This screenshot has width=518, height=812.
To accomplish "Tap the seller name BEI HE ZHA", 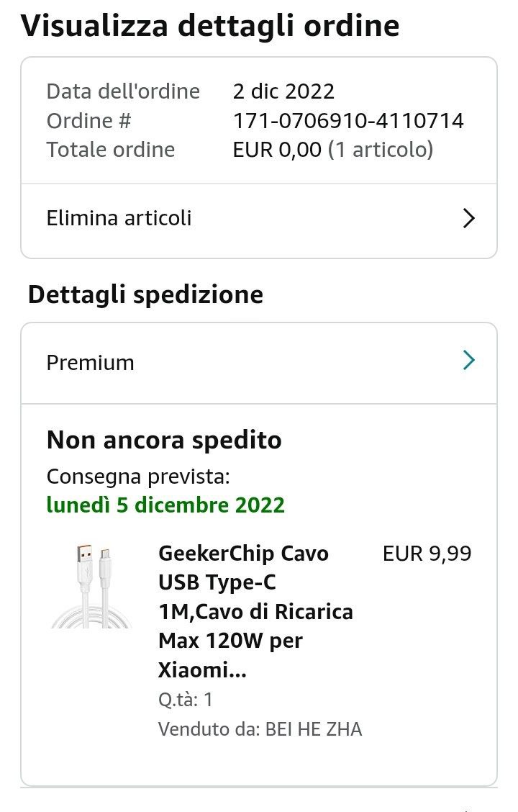I will tap(314, 729).
